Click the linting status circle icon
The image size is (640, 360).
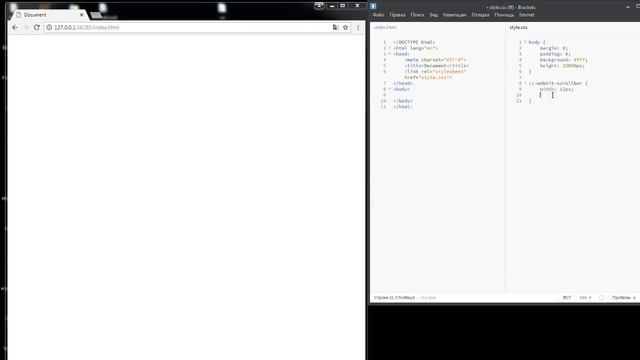tap(602, 298)
